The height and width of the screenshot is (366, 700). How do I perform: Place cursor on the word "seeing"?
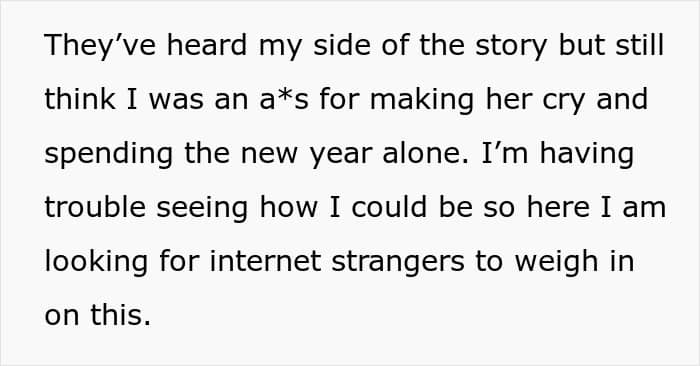click(x=202, y=209)
